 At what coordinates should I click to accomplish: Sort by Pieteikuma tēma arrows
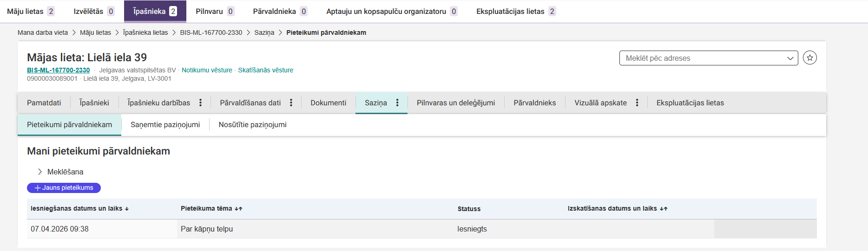tap(238, 209)
